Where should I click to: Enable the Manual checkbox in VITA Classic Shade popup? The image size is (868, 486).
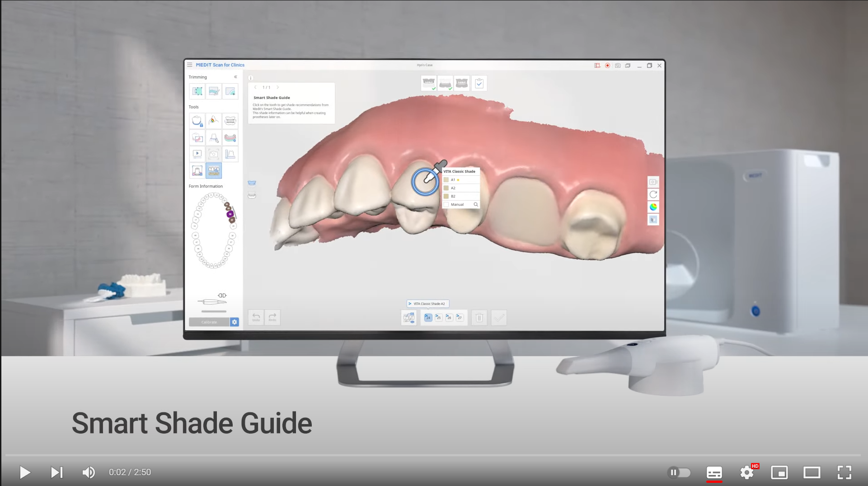click(x=447, y=204)
